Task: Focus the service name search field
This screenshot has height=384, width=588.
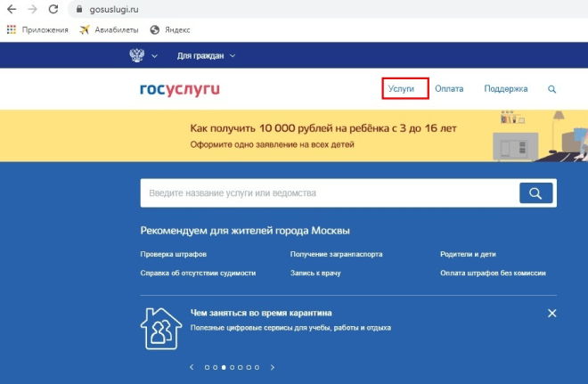Action: pos(330,193)
